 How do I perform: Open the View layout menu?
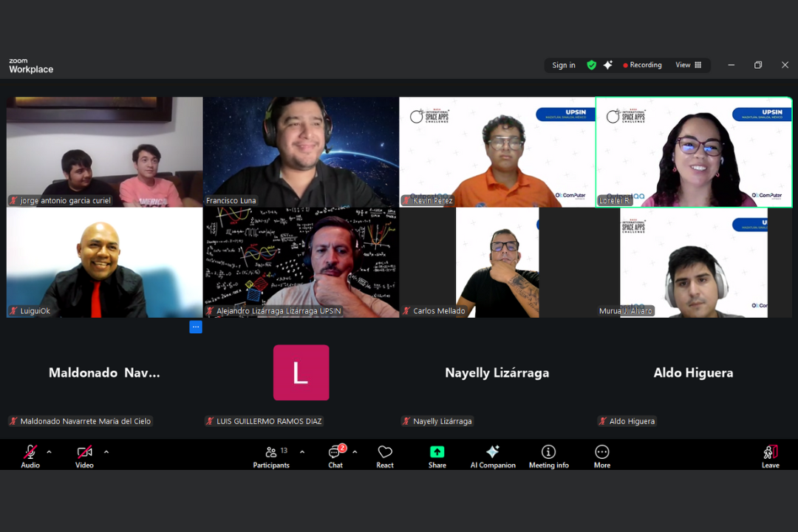coord(688,65)
